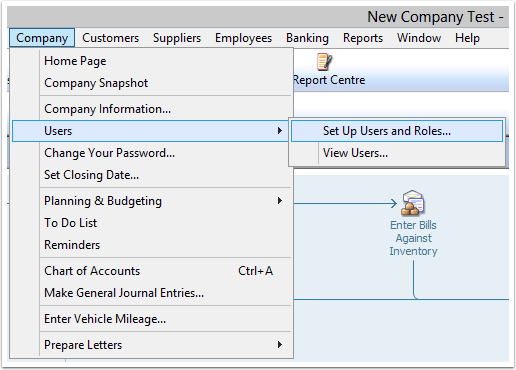
Task: Expand the Users submenu
Action: [x=150, y=131]
